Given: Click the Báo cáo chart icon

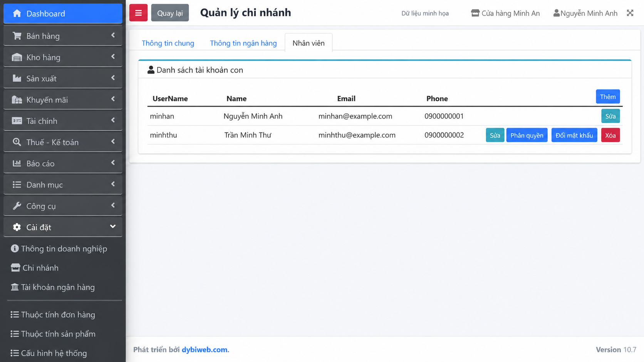Looking at the screenshot, I should [x=17, y=163].
